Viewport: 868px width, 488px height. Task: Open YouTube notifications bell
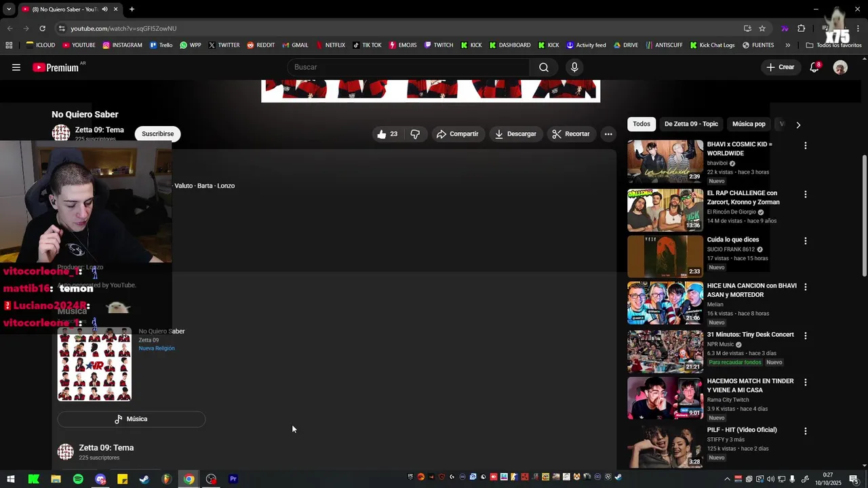[x=814, y=67]
